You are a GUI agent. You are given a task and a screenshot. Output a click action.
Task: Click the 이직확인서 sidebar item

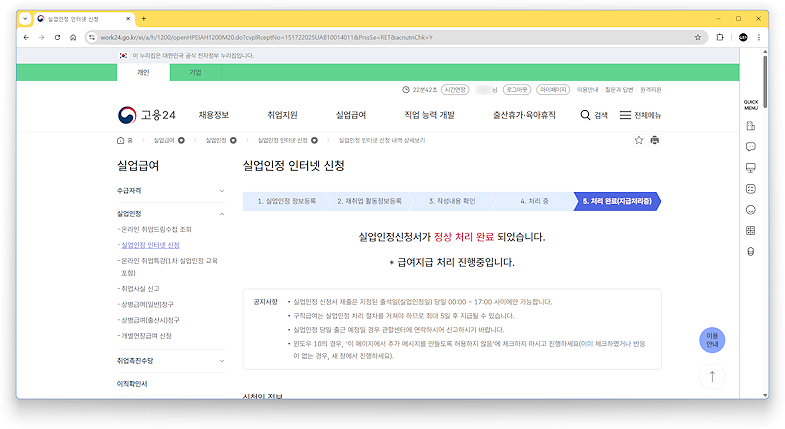132,384
